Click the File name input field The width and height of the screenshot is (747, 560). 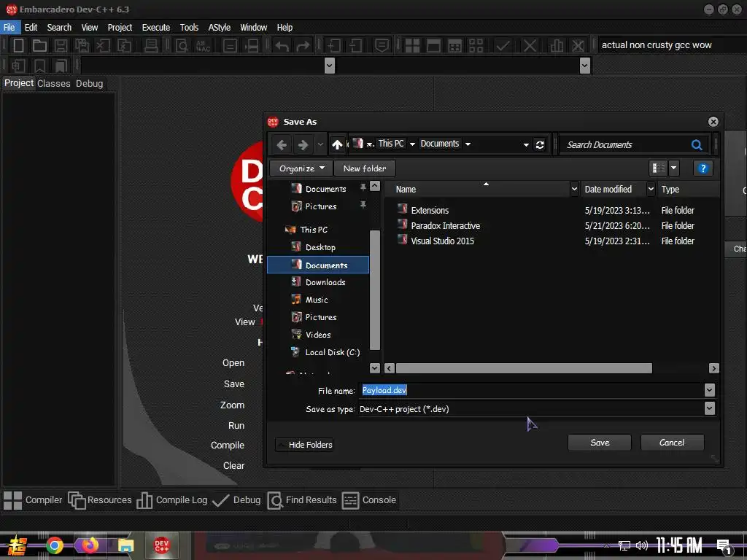pyautogui.click(x=531, y=391)
